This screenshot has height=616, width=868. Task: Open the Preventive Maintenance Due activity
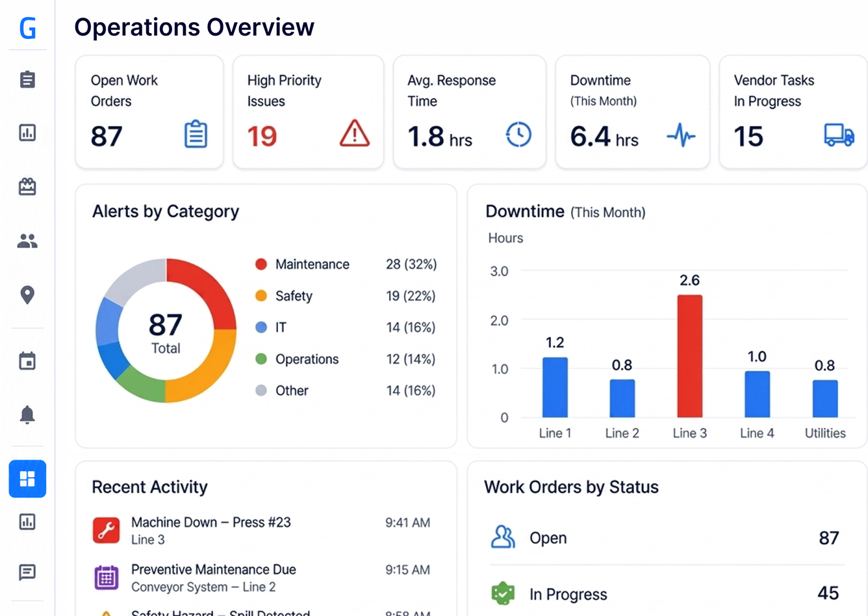point(261,578)
